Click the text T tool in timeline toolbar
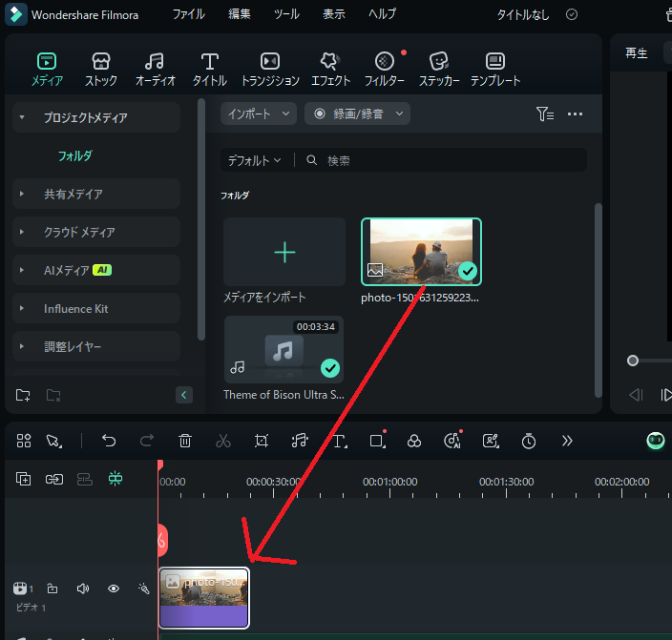 340,441
